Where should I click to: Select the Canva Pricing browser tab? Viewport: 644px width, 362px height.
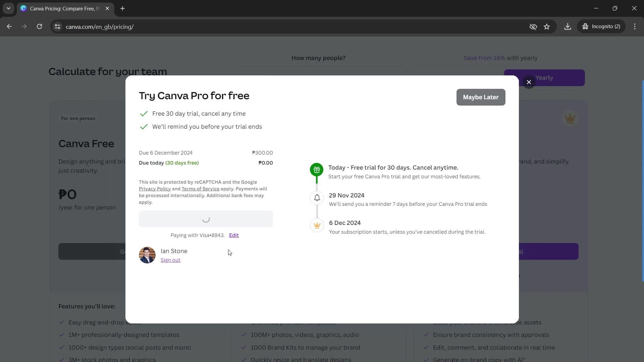tap(65, 8)
